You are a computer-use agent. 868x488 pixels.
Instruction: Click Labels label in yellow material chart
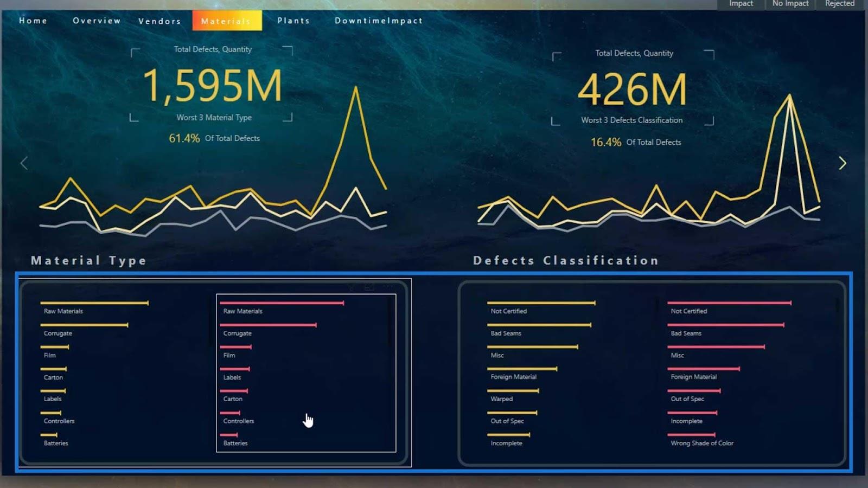[x=53, y=399]
